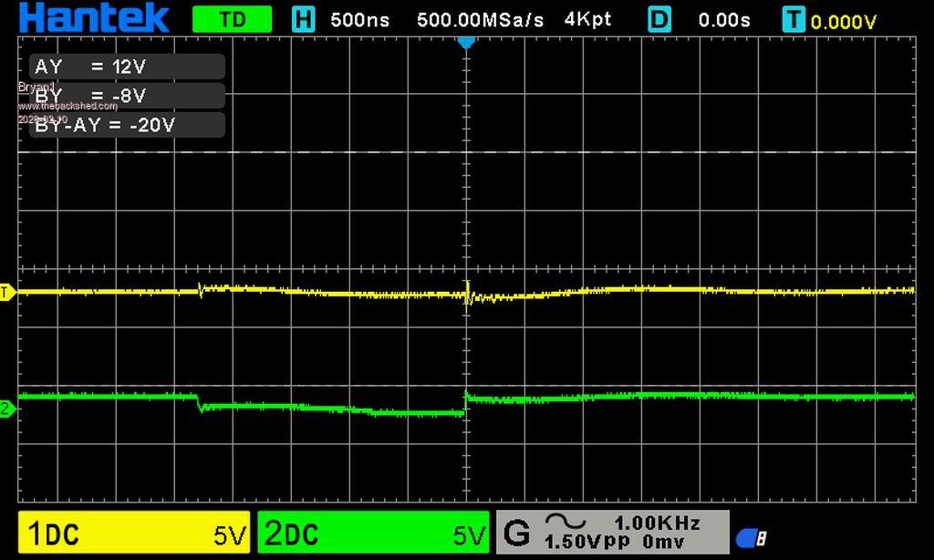
Task: Open the 500.00MSa/s sample rate setting
Action: (x=480, y=19)
